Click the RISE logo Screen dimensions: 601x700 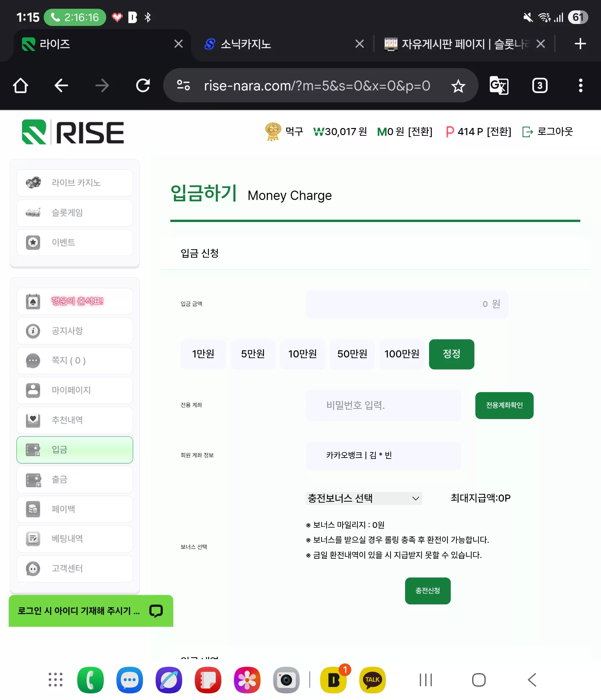[x=73, y=132]
